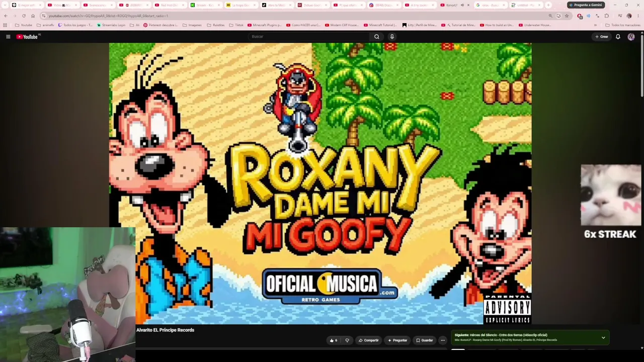Click the site info icon in address bar
The width and height of the screenshot is (644, 362).
coord(44,16)
